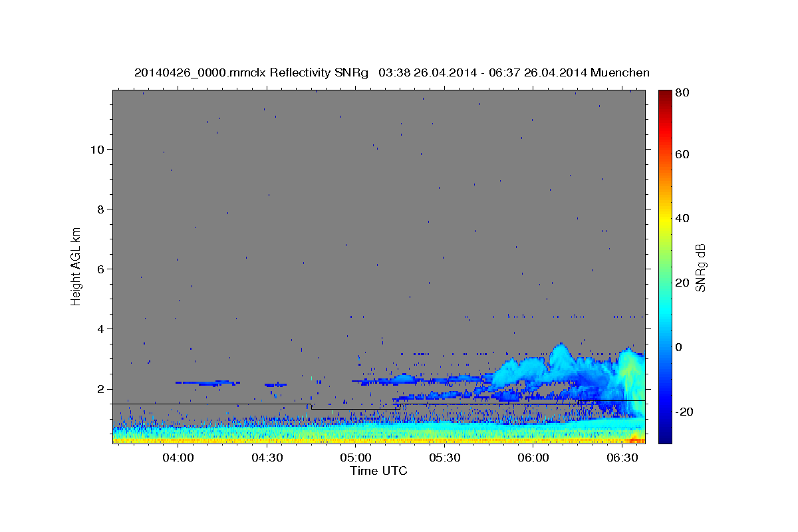Click the red high-reflectivity spot at bottom right

[635, 438]
